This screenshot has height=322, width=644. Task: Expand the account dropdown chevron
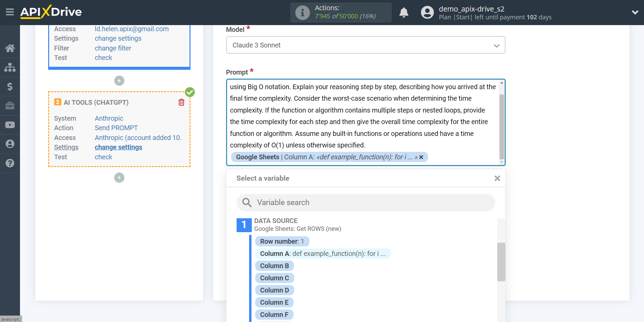(x=635, y=13)
